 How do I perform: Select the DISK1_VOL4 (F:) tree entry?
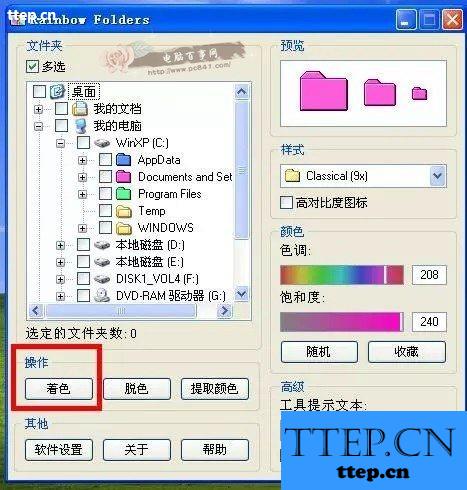pos(157,279)
